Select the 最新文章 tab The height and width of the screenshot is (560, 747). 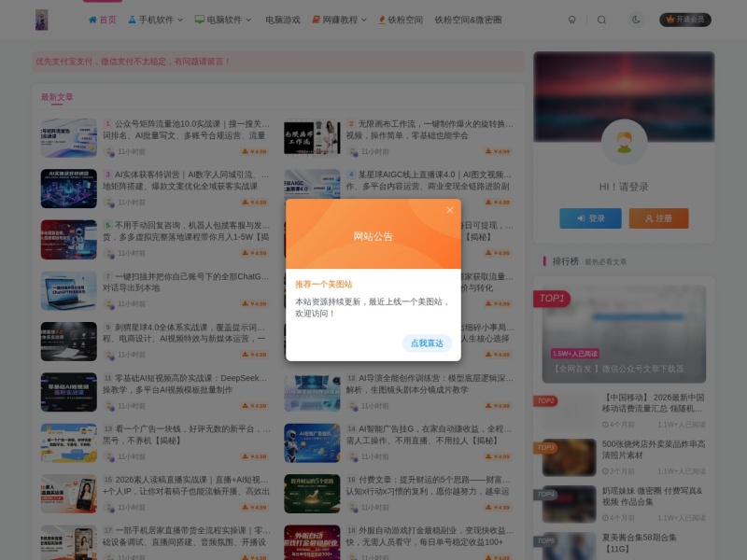[x=57, y=97]
